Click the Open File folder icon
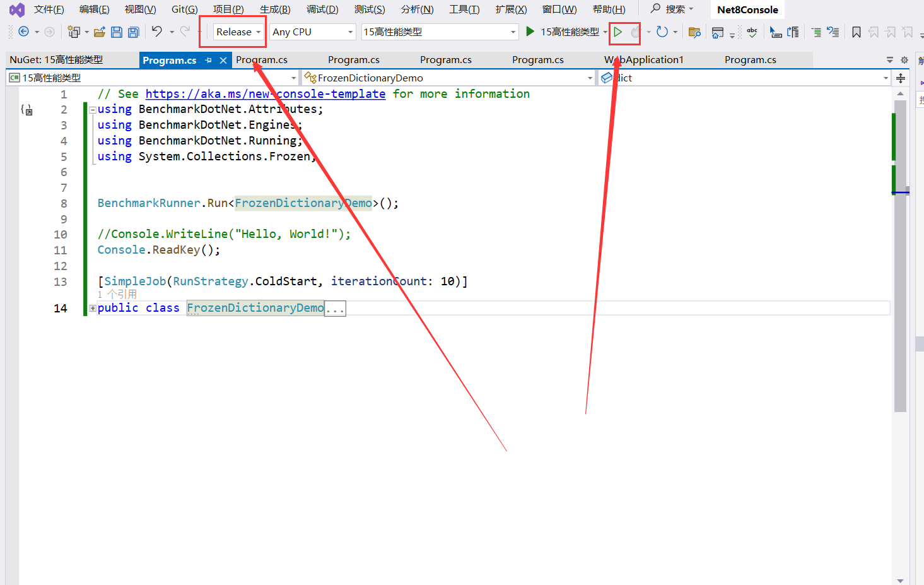Viewport: 924px width, 585px height. pyautogui.click(x=99, y=32)
